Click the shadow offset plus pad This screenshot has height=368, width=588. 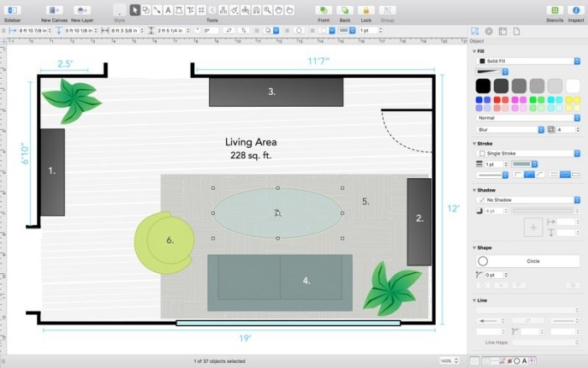tap(533, 228)
